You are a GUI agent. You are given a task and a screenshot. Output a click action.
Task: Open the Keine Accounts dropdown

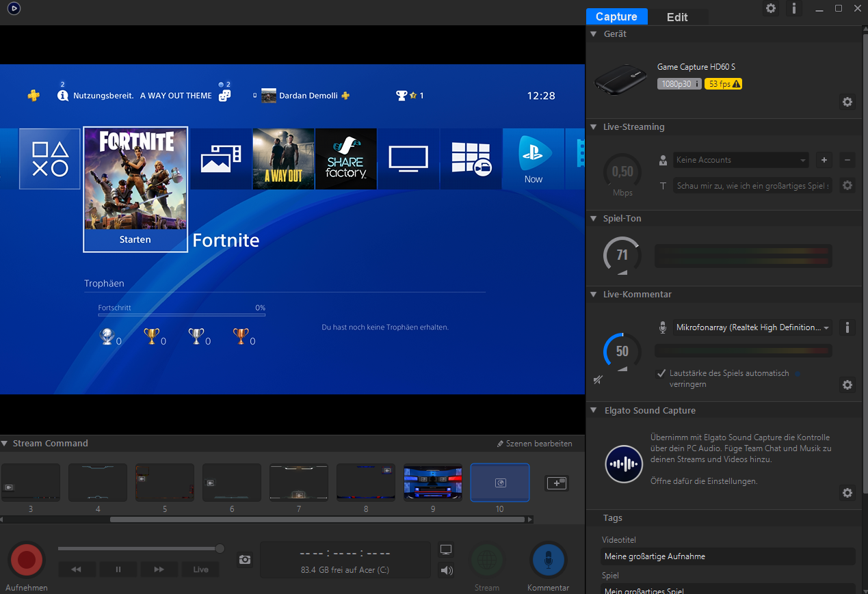[741, 160]
